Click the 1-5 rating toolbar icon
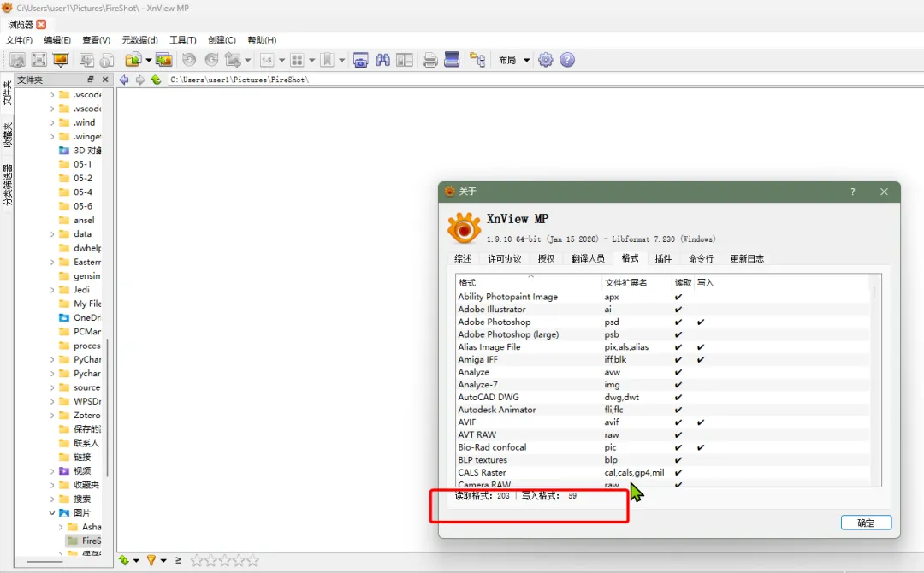Screen dimensions: 924x573 (x=267, y=60)
